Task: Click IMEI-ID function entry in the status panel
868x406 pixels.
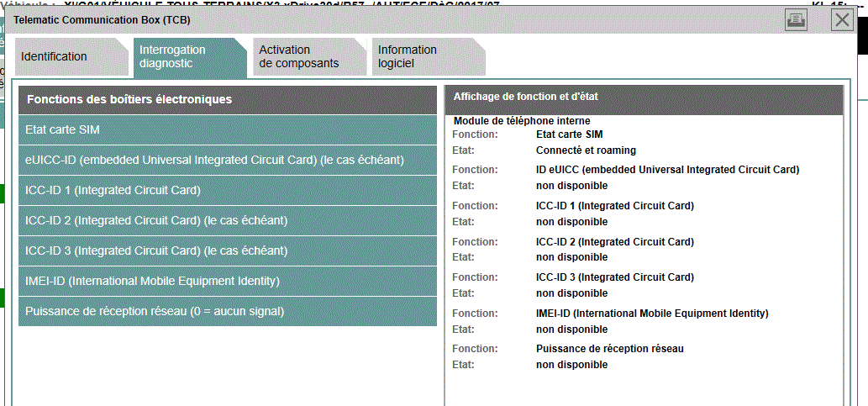Action: (x=652, y=314)
